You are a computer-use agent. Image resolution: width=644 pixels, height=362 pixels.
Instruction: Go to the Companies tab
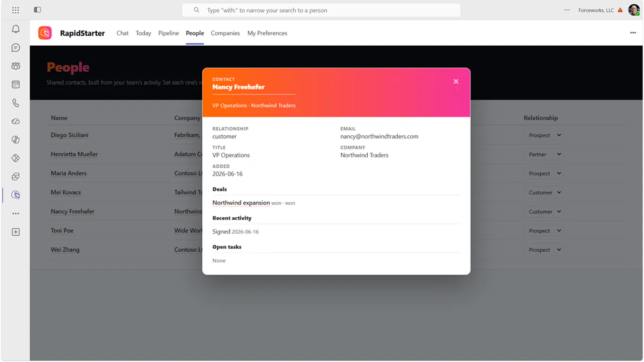tap(225, 33)
